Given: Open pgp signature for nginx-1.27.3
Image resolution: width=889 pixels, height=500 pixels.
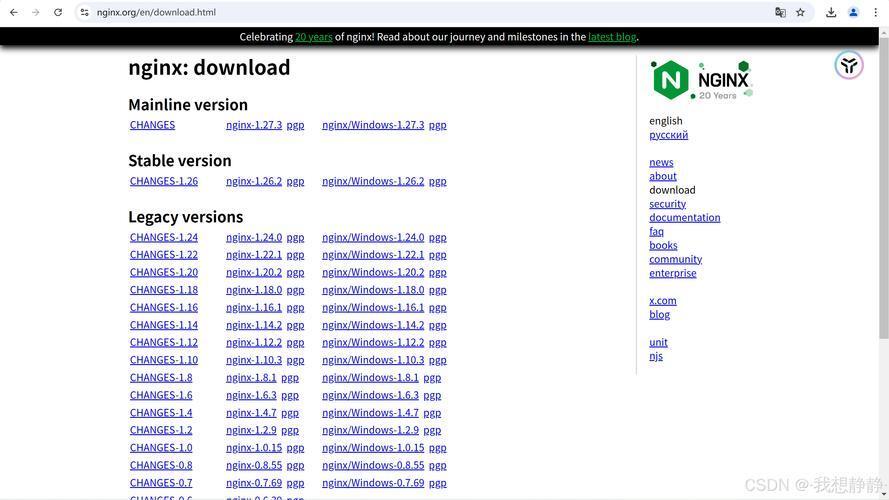Looking at the screenshot, I should pos(295,125).
